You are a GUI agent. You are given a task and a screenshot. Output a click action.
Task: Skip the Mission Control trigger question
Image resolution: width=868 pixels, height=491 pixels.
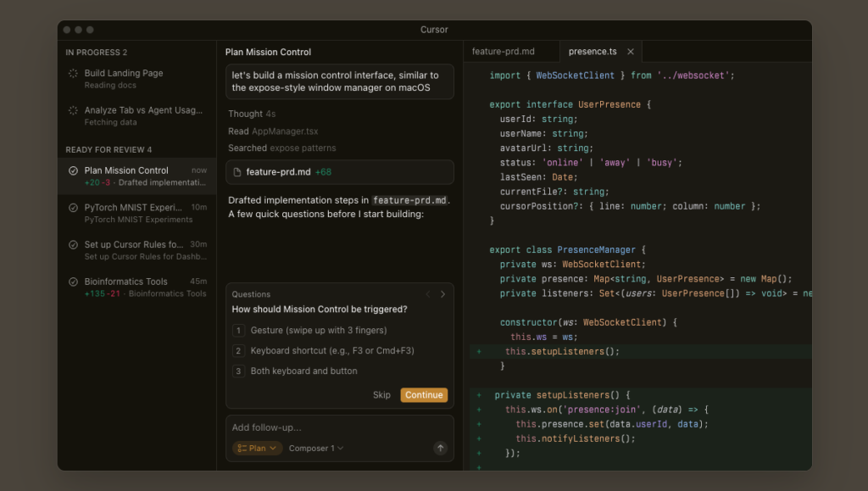pos(381,394)
